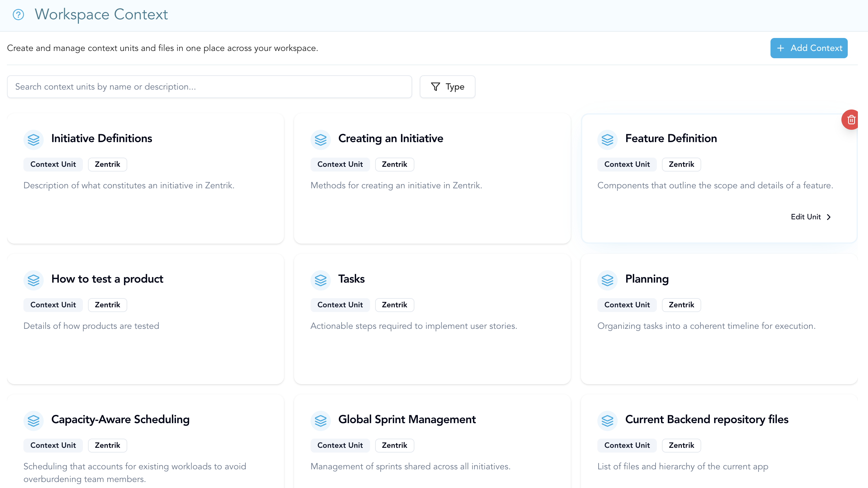Click the Feature Definition layers icon
This screenshot has height=488, width=868.
[607, 139]
